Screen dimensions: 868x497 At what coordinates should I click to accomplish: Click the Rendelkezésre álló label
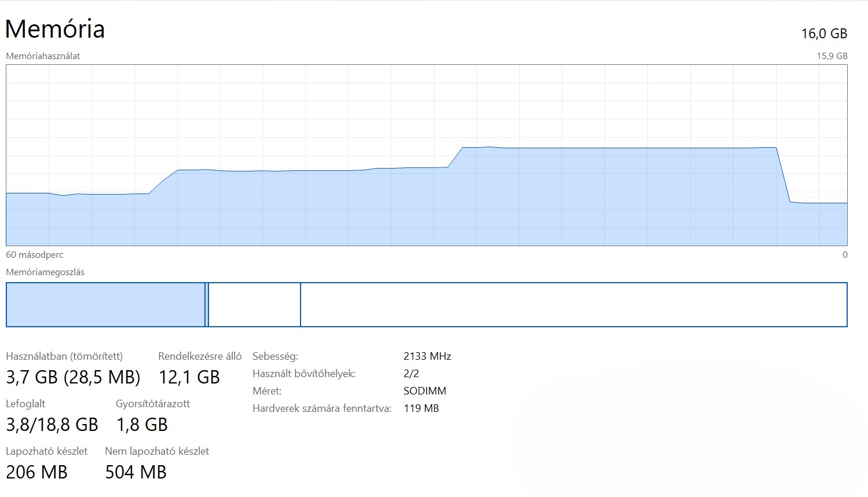pos(200,356)
